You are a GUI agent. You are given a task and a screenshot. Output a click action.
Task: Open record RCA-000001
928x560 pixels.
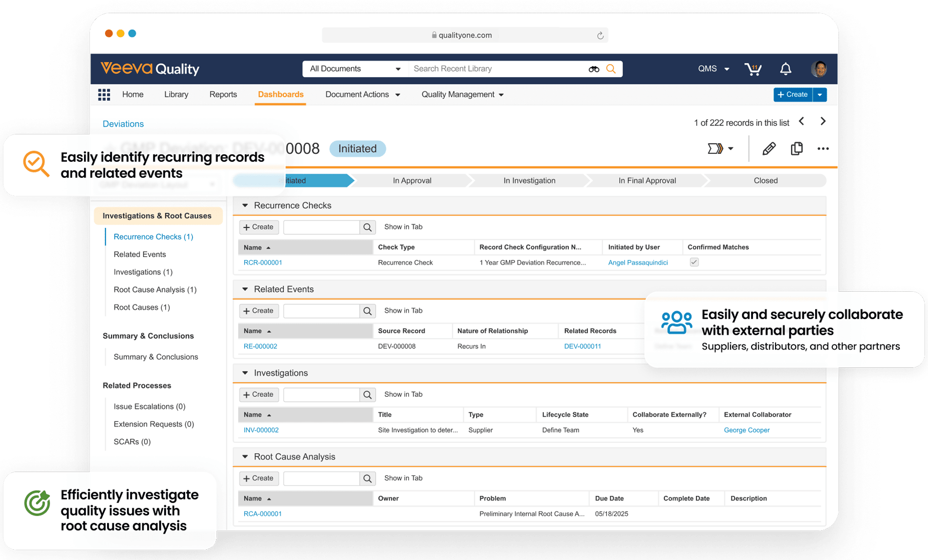[x=262, y=514]
